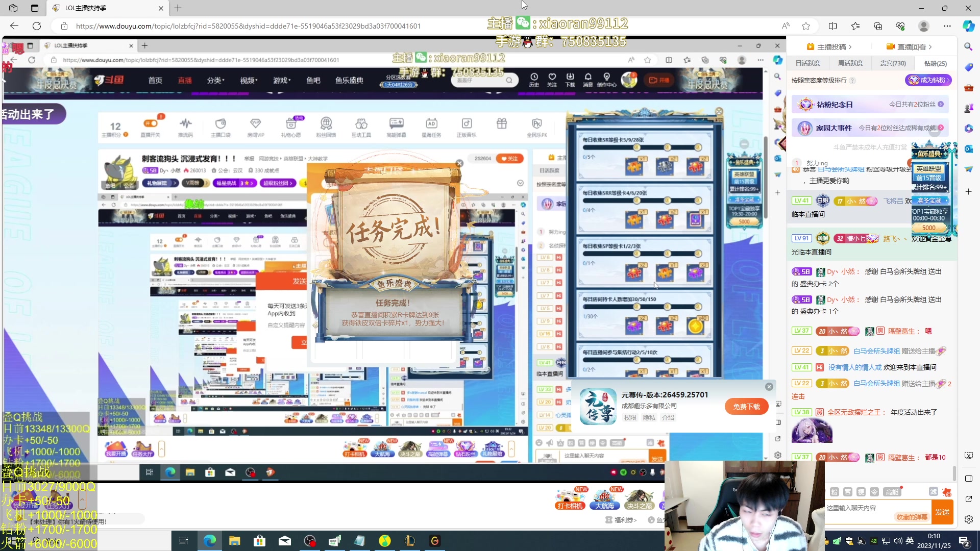
Task: Select the 钻粉(25) tab
Action: point(936,63)
